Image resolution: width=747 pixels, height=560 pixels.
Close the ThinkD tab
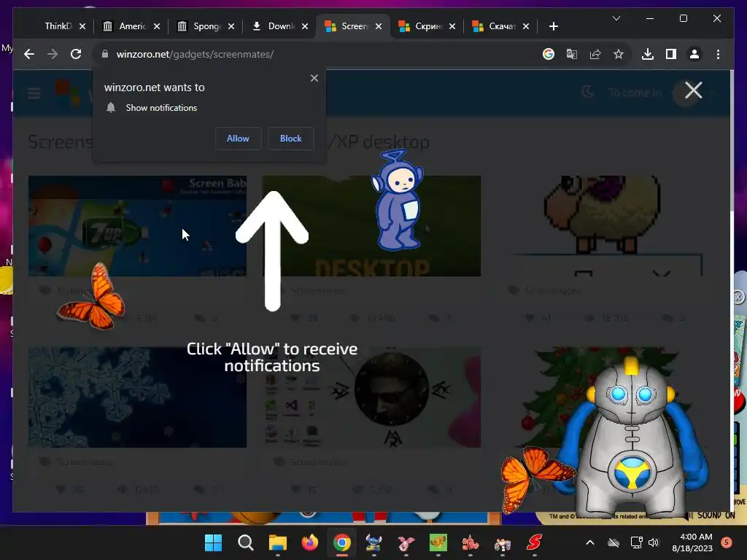[x=82, y=26]
